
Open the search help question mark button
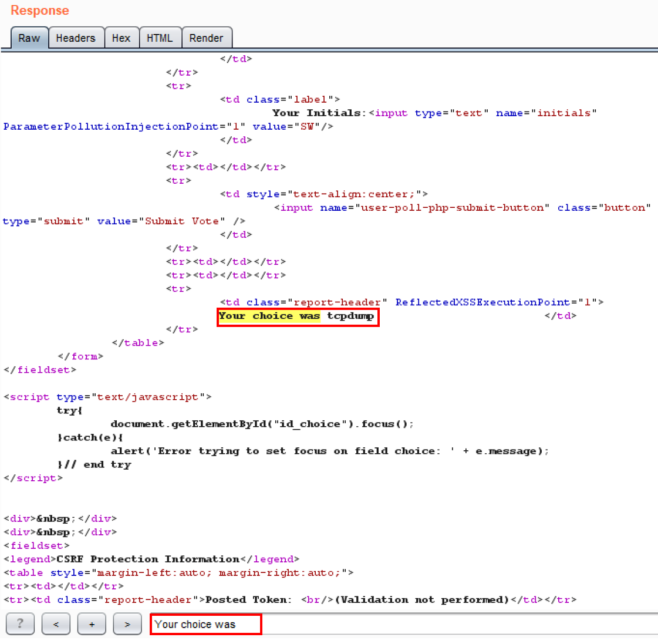pos(20,624)
